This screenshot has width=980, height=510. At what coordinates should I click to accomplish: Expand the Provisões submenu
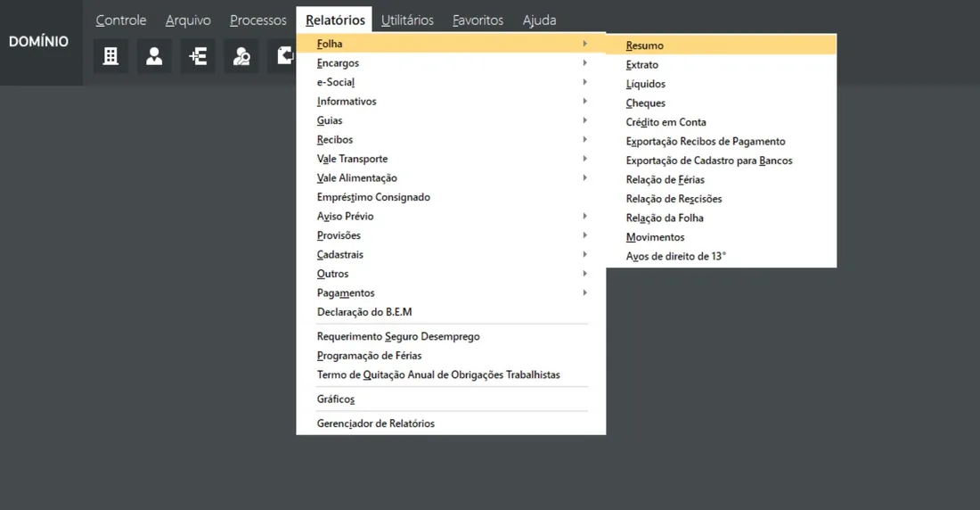tap(452, 235)
